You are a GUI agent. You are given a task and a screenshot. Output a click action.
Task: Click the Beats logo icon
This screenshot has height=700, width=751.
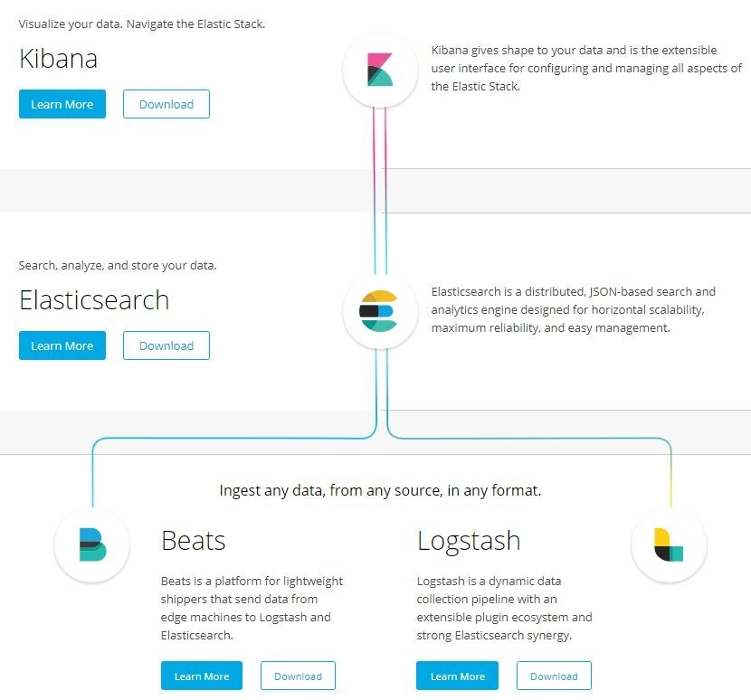click(x=92, y=544)
